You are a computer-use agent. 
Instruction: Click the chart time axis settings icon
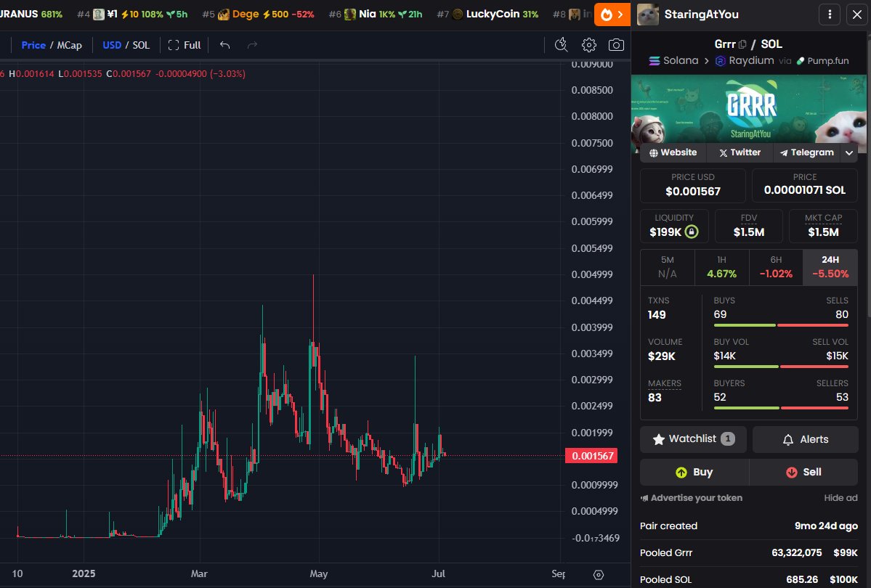click(x=599, y=575)
